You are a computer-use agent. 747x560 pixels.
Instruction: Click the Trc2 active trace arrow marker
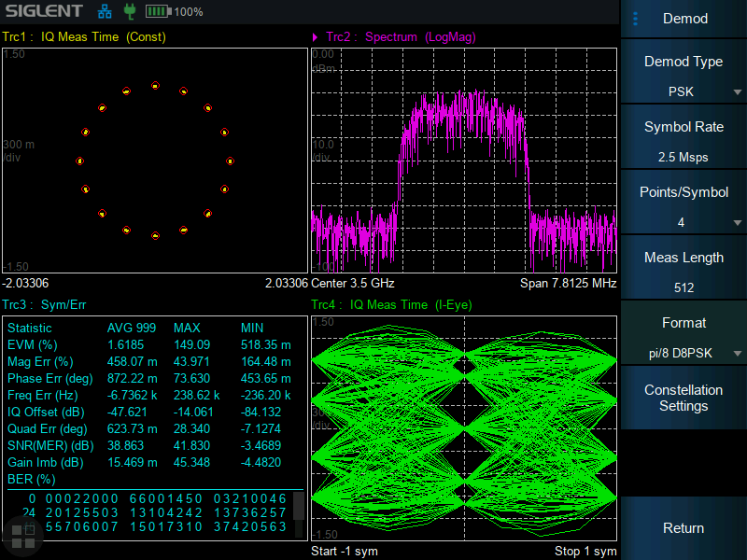316,37
